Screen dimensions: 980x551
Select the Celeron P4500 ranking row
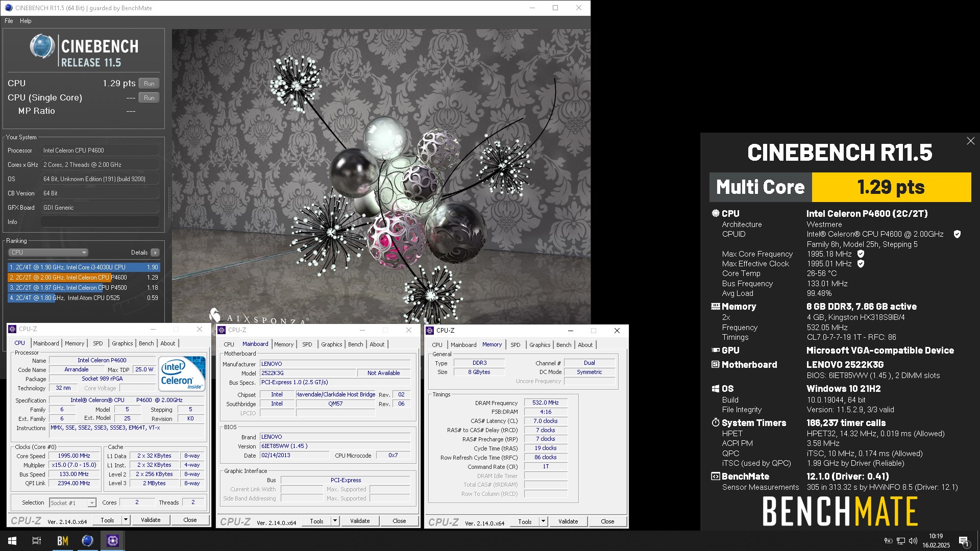coord(84,288)
